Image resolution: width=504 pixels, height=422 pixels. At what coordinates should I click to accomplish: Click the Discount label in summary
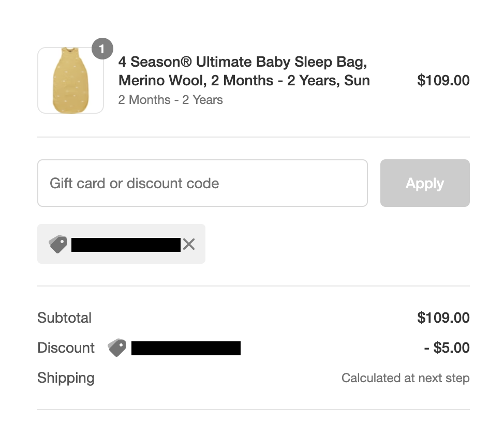pyautogui.click(x=66, y=348)
